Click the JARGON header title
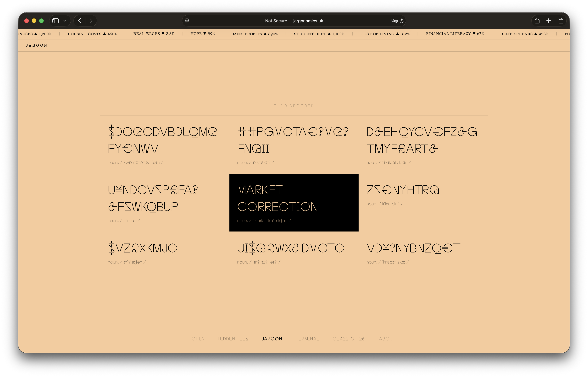 [37, 45]
